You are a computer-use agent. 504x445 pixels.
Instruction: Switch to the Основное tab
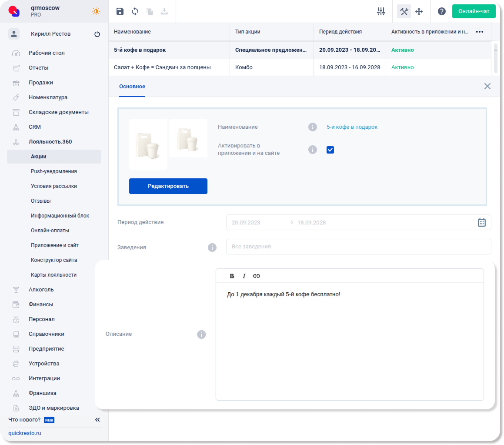pos(132,87)
